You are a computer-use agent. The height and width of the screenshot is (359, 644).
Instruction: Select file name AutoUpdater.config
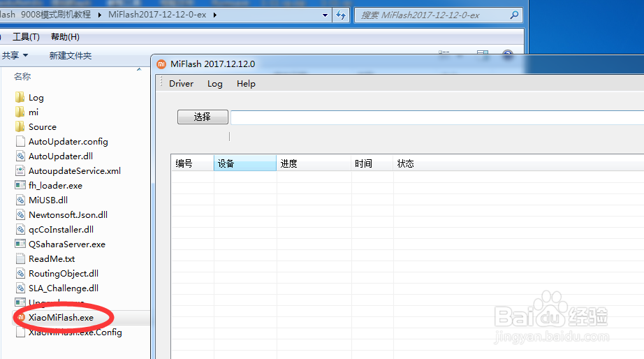(68, 142)
